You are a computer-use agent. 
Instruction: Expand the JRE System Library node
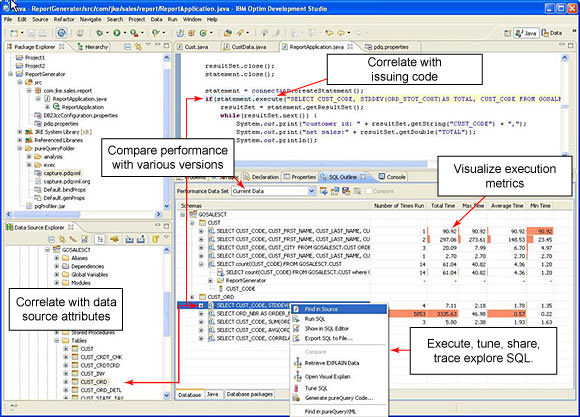pyautogui.click(x=20, y=132)
